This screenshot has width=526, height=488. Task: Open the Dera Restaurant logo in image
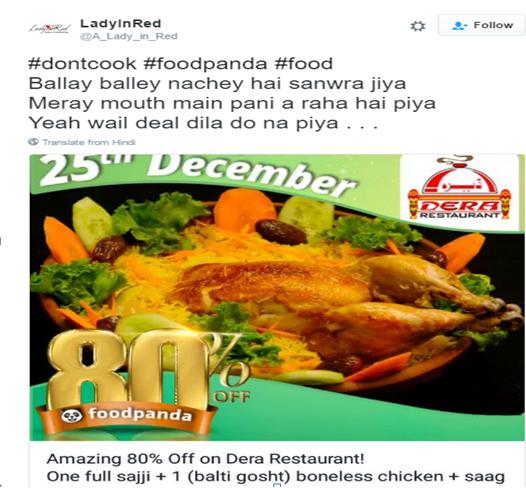tap(459, 190)
